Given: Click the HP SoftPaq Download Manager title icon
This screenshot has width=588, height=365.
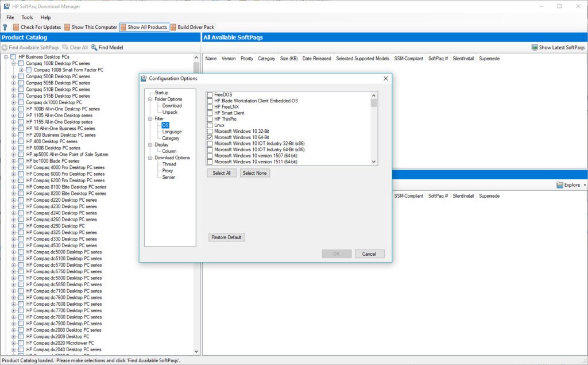Looking at the screenshot, I should [7, 6].
